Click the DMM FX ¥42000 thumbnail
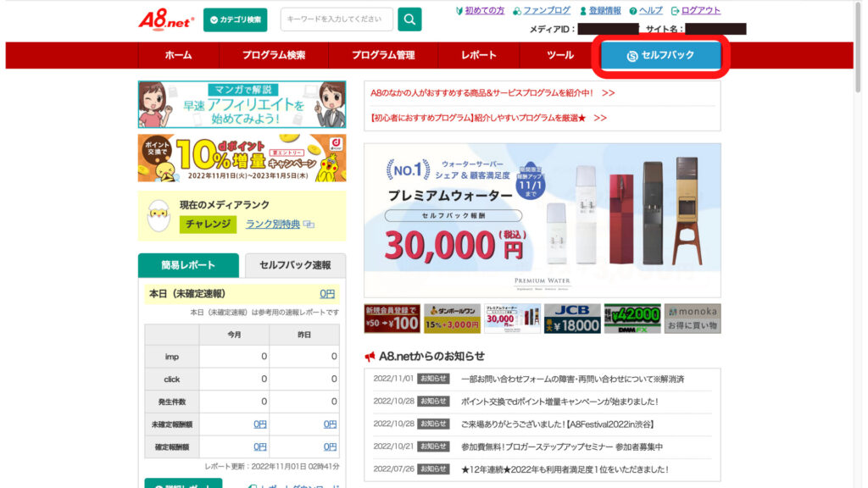 pyautogui.click(x=632, y=319)
